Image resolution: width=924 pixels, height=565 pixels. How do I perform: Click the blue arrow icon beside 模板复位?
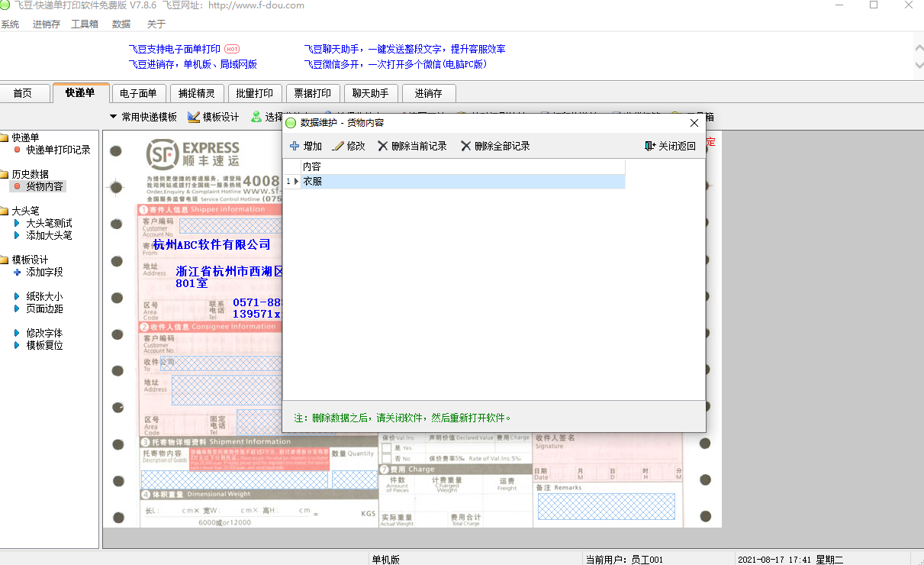[x=18, y=345]
